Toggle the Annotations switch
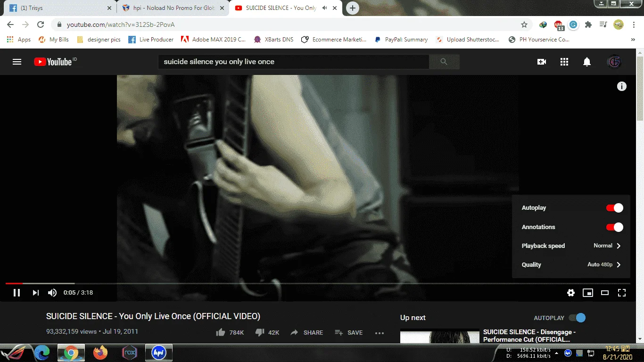 614,227
